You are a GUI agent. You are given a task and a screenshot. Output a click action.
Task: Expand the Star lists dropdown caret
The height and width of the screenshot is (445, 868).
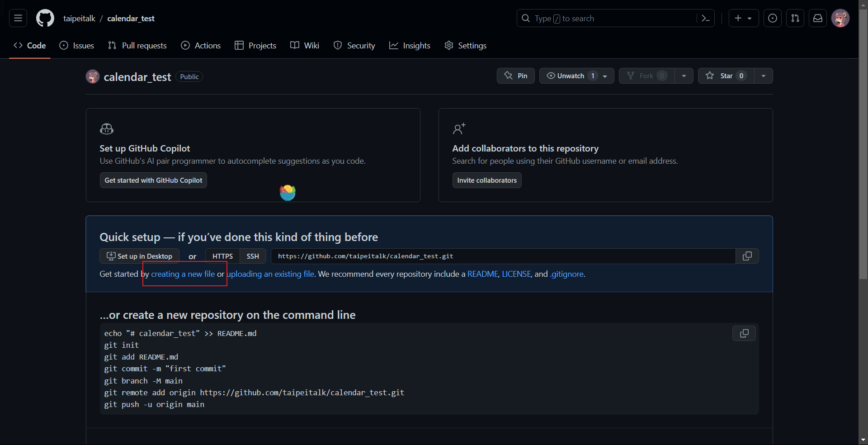[x=764, y=76]
